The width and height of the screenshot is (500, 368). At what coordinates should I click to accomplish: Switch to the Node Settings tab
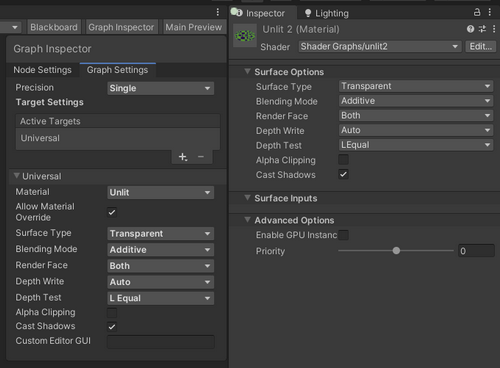[x=42, y=70]
